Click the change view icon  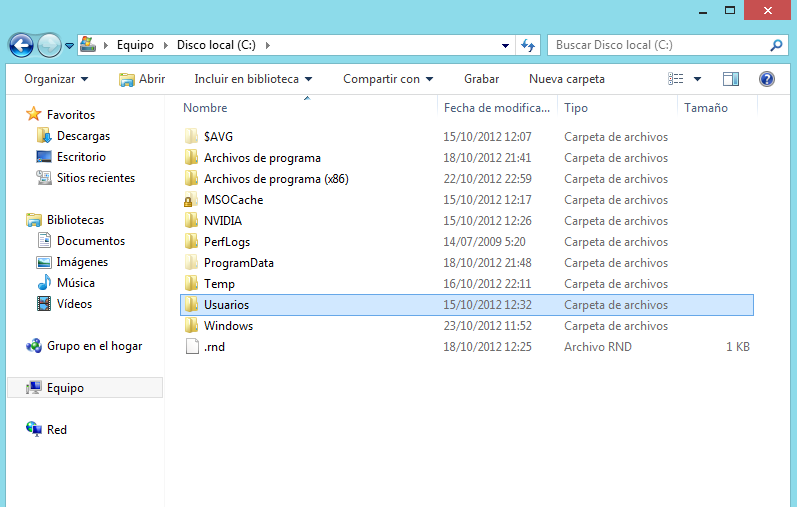[x=676, y=79]
